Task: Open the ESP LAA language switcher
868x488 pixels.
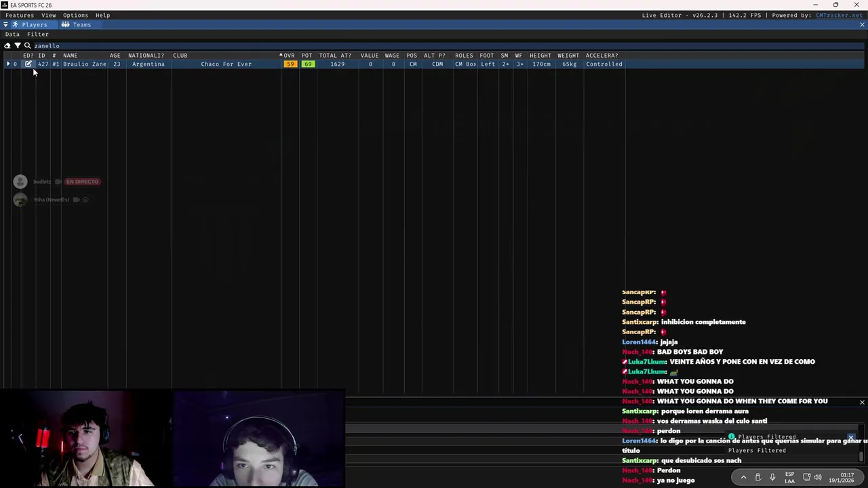Action: [x=789, y=477]
